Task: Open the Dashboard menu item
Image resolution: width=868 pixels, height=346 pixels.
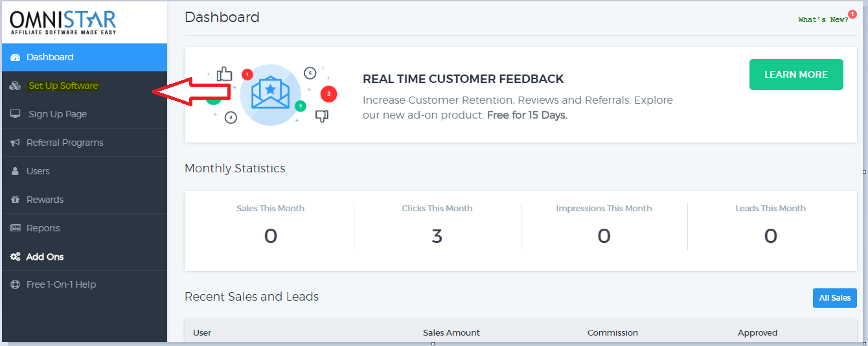Action: pos(84,57)
